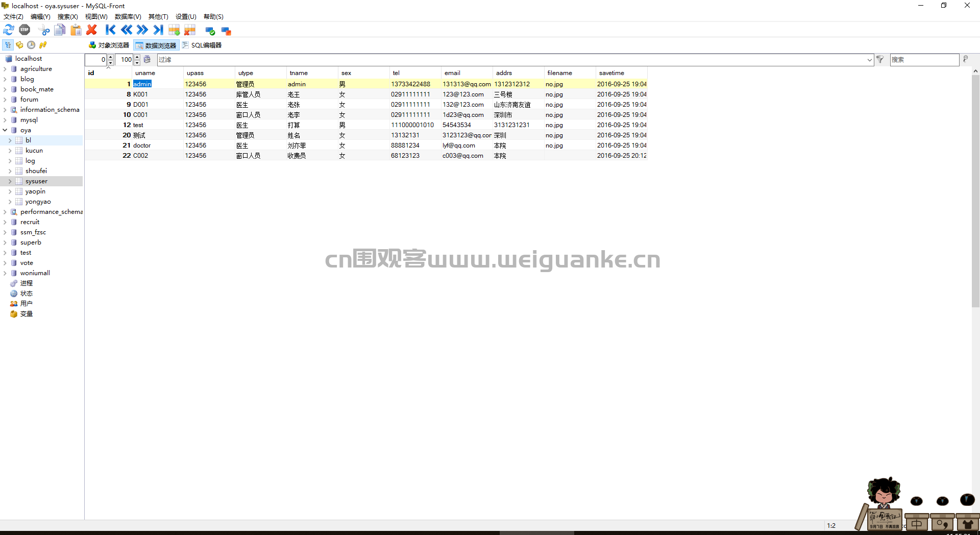Open the 设置(U) menu
The image size is (980, 535).
point(186,16)
